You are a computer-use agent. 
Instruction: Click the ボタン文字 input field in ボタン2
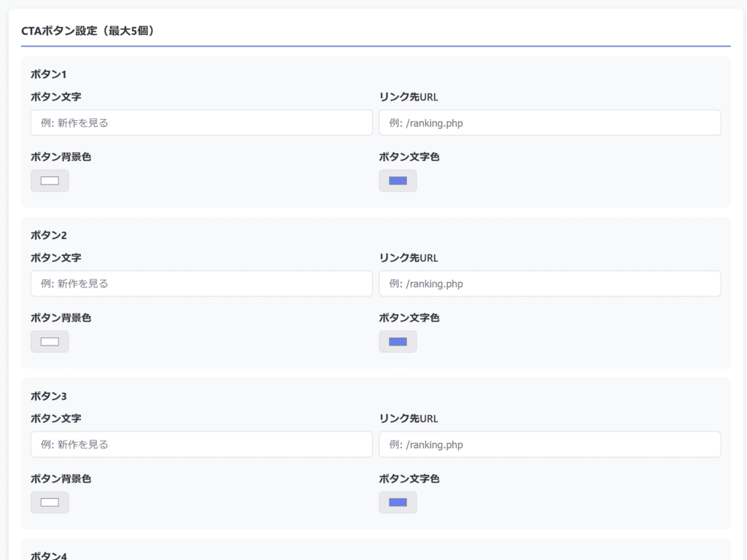(201, 284)
